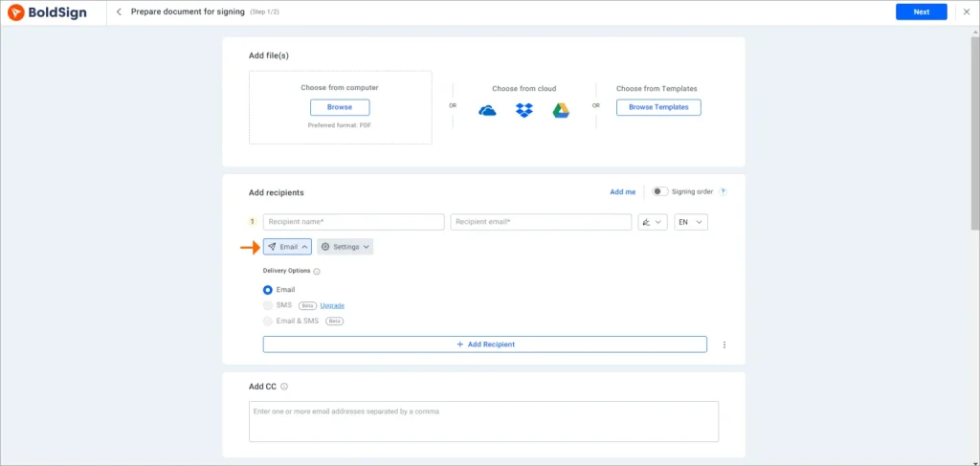
Task: Select the Email delivery radio option
Action: pos(268,290)
